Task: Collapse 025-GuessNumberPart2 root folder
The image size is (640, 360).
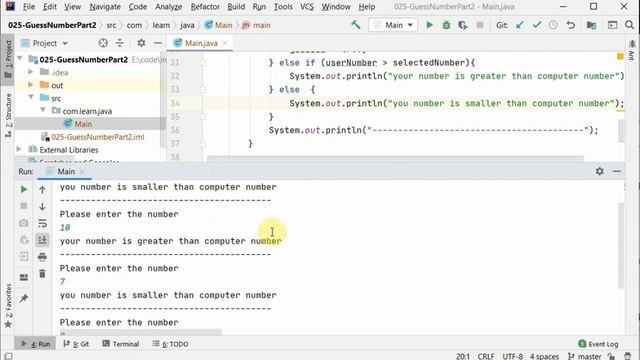Action: point(20,59)
